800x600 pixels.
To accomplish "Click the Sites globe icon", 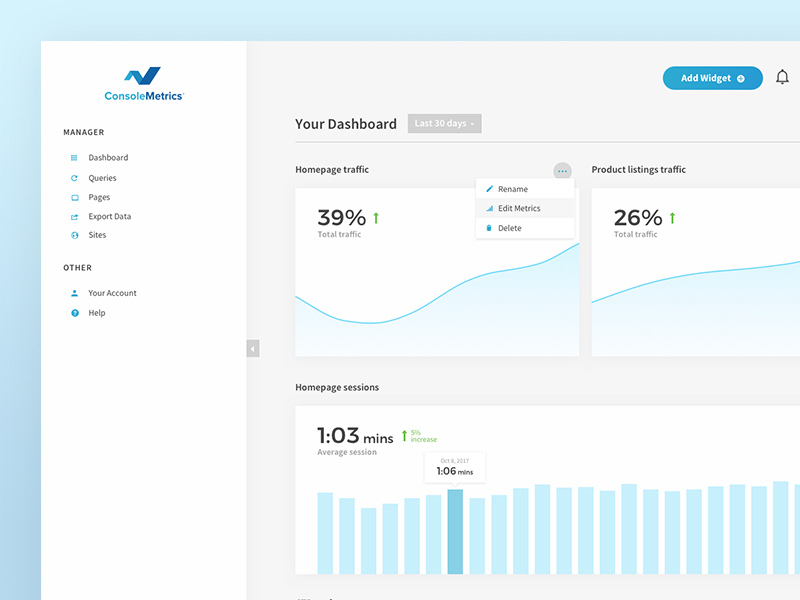I will (74, 236).
